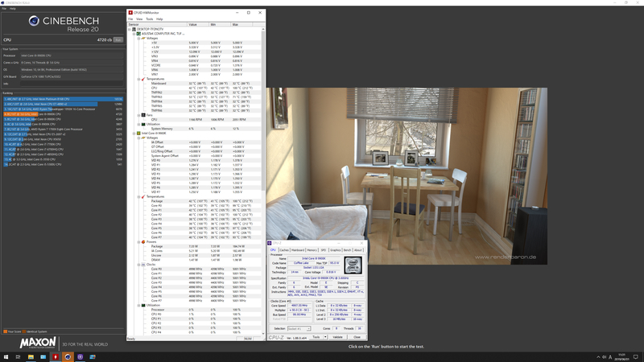Open the Windows Start menu

click(6, 357)
